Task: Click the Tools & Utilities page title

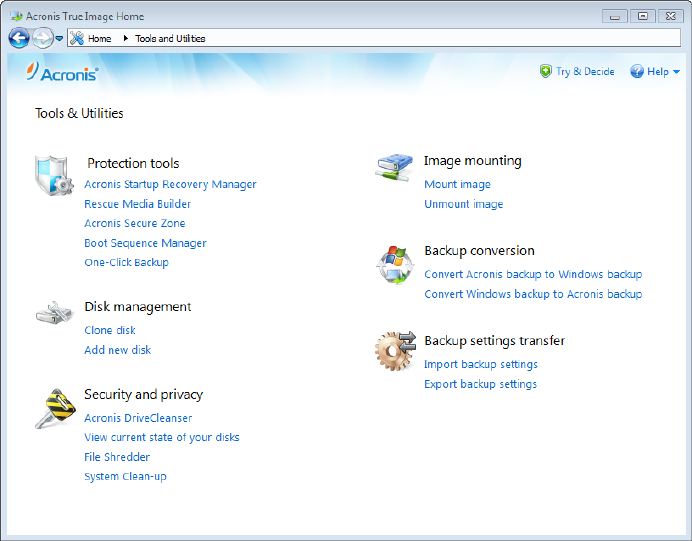Action: coord(79,113)
